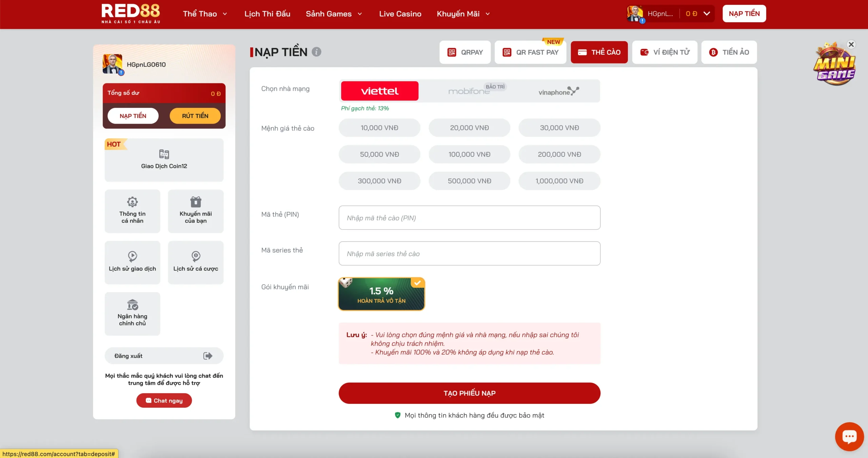Select 30,000 VNĐ card value
Screen dimensions: 868x458
pos(559,128)
